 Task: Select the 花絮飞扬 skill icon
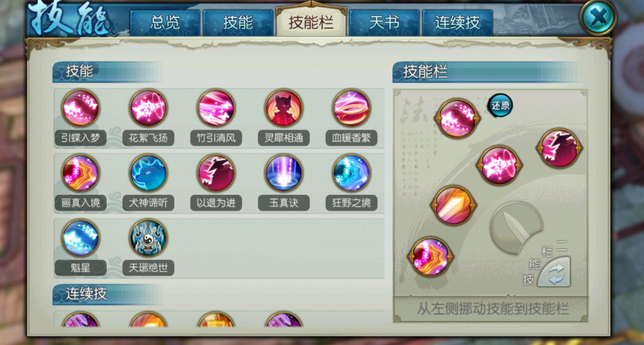148,108
